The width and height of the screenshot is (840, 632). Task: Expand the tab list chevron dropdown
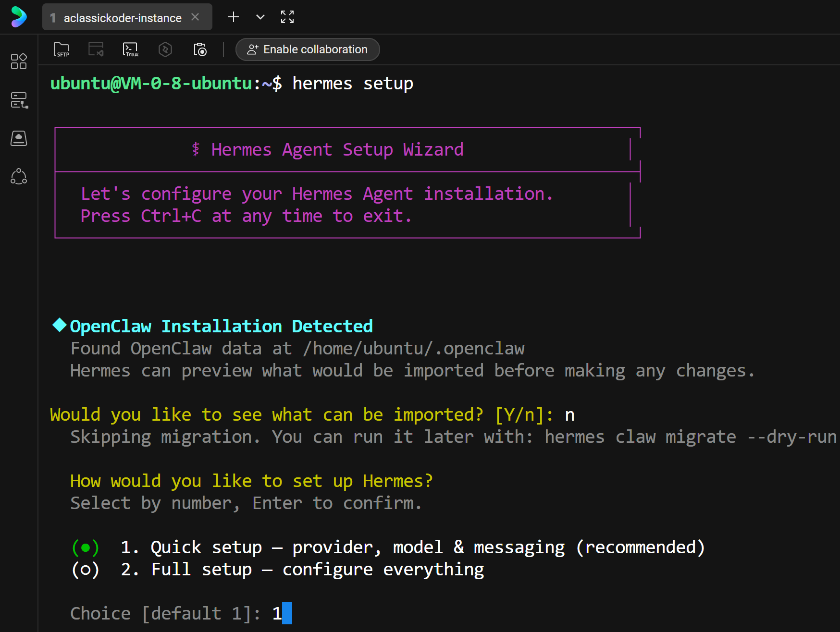click(260, 17)
